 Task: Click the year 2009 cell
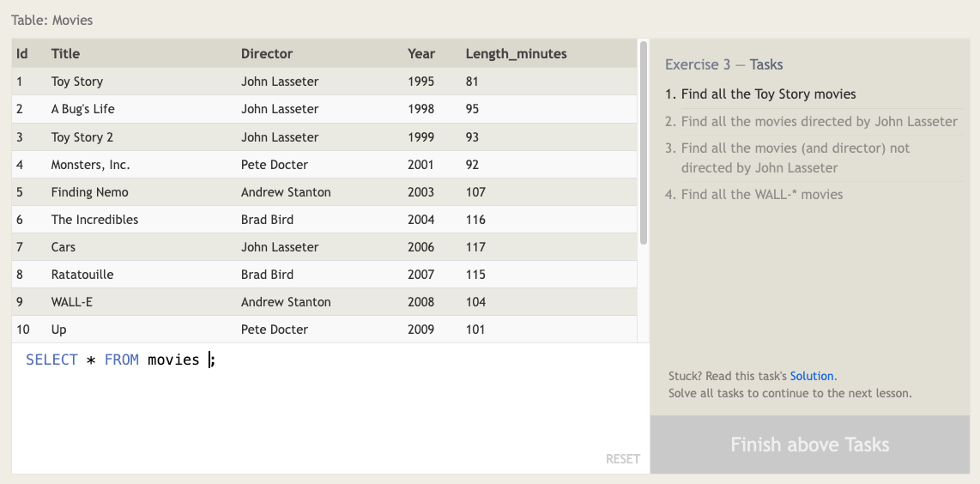[x=420, y=330]
